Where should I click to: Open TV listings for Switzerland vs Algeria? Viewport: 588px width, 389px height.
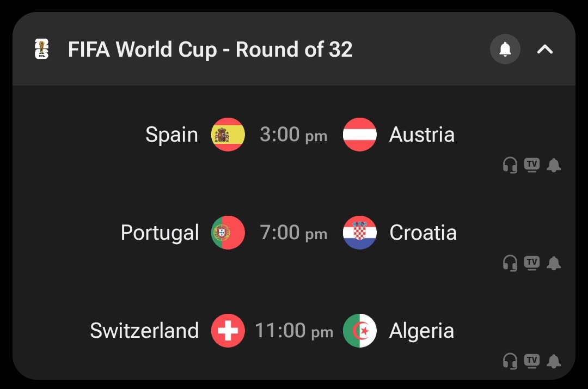[x=532, y=361]
